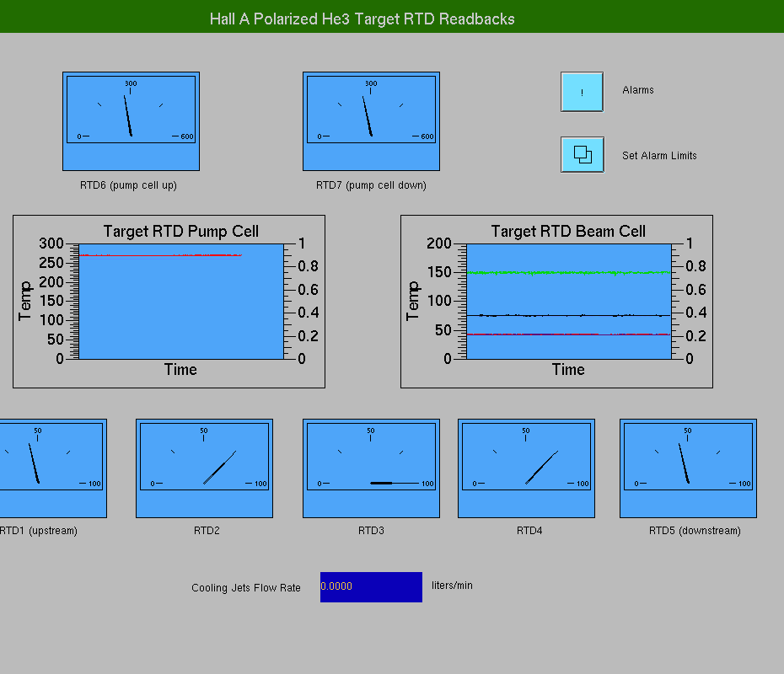Click the Time axis label under Beam Cell plot

pos(568,370)
